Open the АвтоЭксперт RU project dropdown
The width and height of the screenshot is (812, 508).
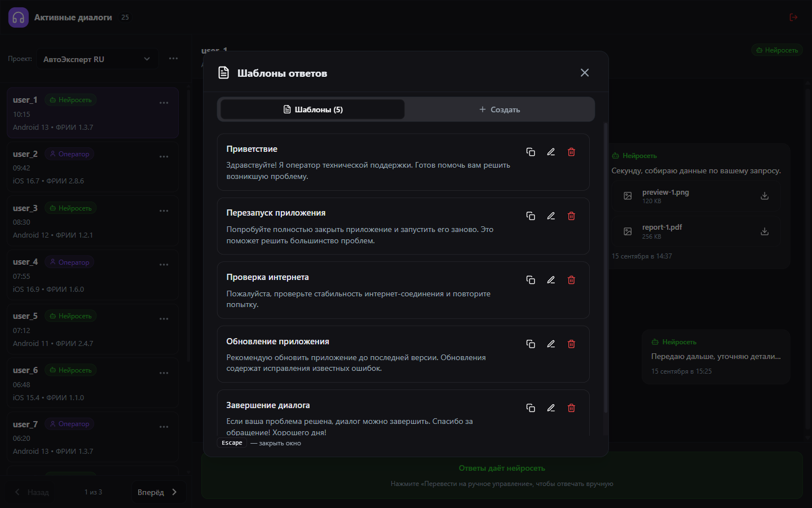click(98, 59)
